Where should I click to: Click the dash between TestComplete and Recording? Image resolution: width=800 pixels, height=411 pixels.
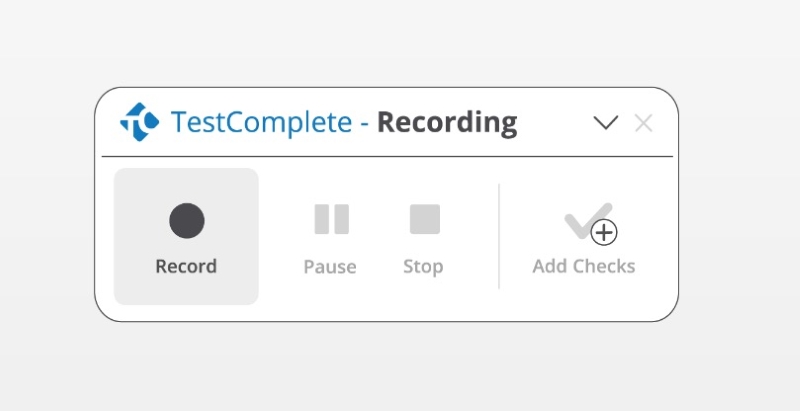pyautogui.click(x=364, y=124)
